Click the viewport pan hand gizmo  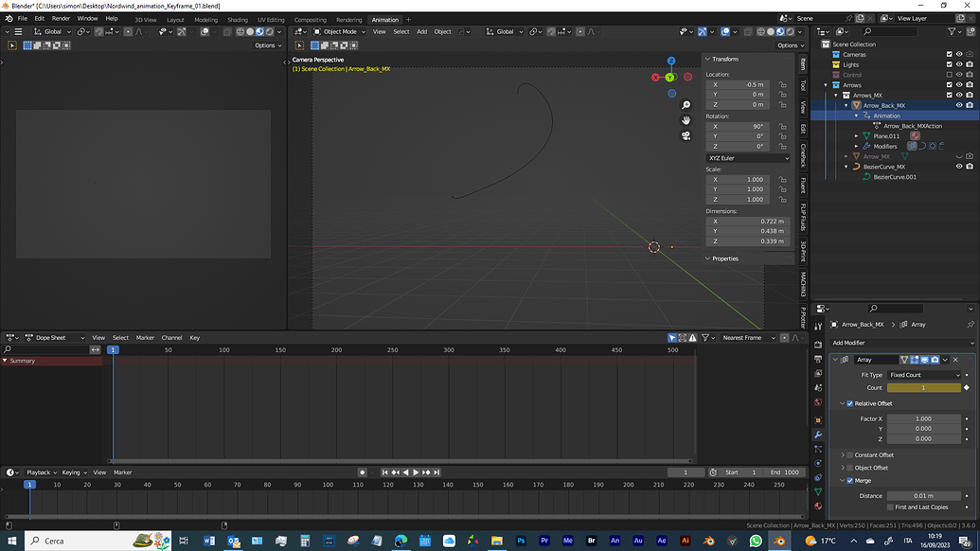click(x=686, y=120)
